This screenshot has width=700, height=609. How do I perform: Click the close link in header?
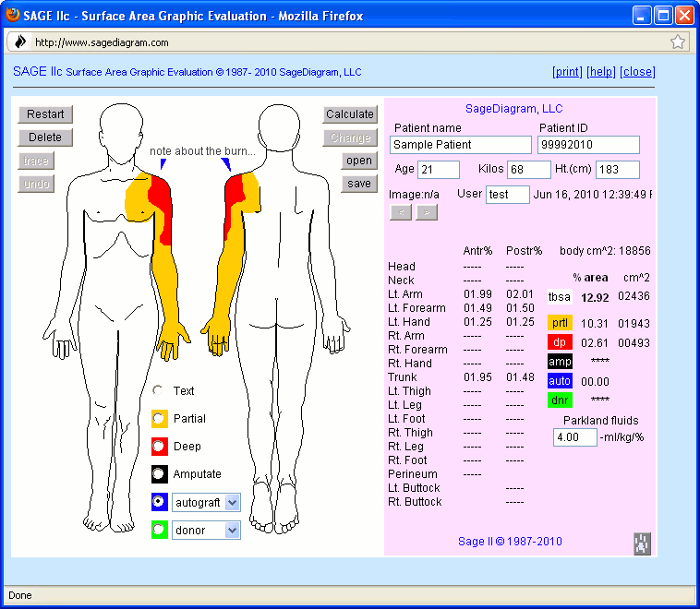click(x=637, y=72)
